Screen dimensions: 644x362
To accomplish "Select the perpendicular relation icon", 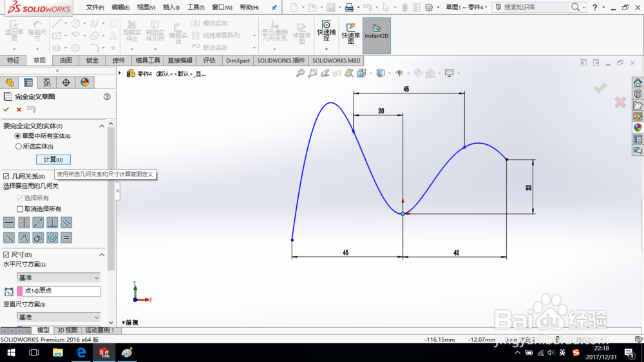I will [x=52, y=223].
